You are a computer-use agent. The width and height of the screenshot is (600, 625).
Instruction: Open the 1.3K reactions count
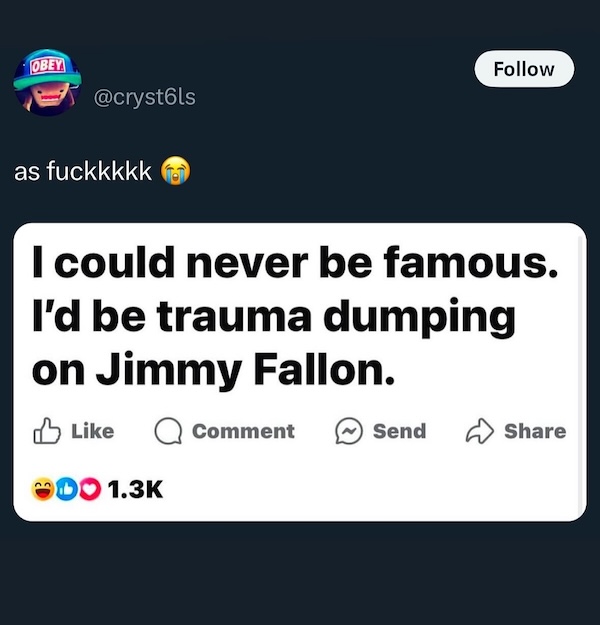pos(135,489)
